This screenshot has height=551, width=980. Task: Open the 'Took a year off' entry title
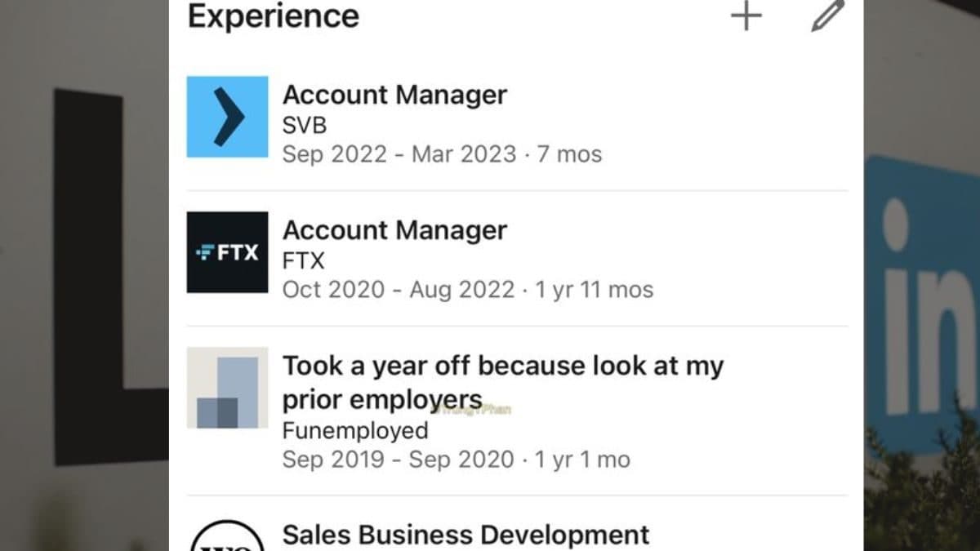pyautogui.click(x=502, y=381)
